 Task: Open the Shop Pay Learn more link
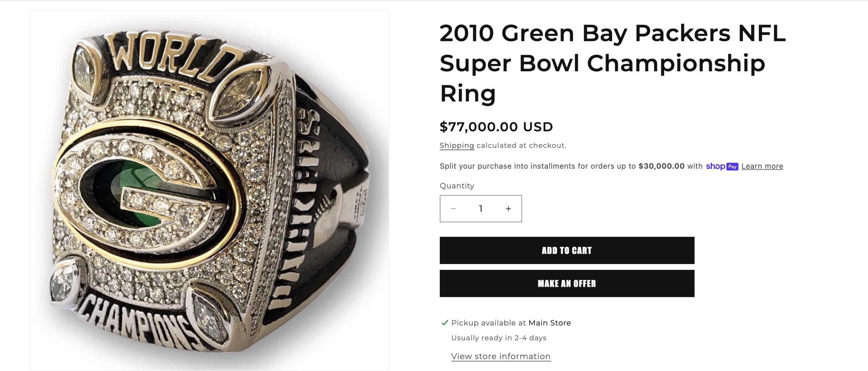tap(762, 166)
